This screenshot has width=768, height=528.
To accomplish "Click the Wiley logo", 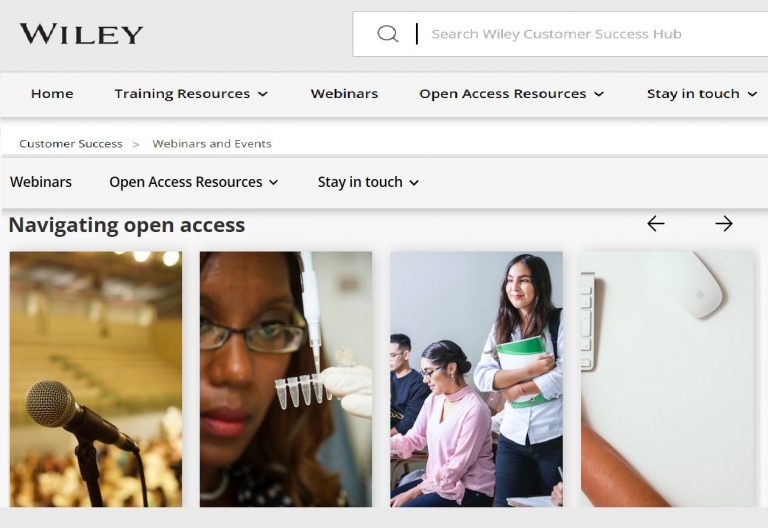I will (x=81, y=34).
